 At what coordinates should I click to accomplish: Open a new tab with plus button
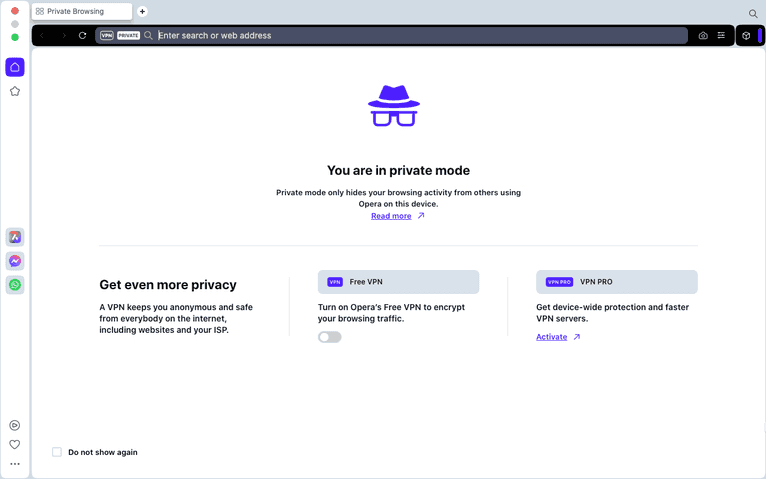click(142, 12)
